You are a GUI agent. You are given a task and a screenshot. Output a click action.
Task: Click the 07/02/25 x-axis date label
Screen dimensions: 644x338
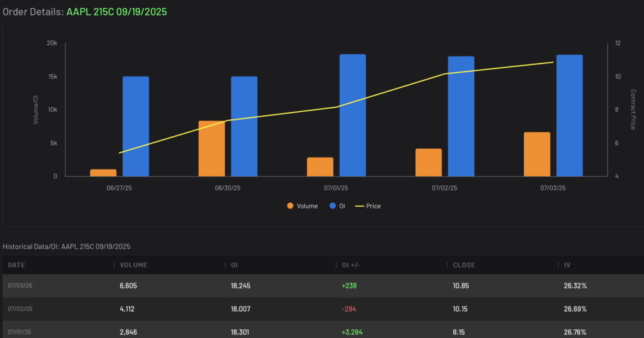[x=445, y=188]
